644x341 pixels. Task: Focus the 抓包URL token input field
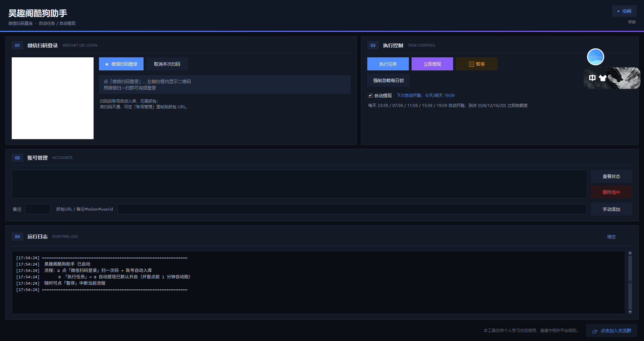point(352,209)
